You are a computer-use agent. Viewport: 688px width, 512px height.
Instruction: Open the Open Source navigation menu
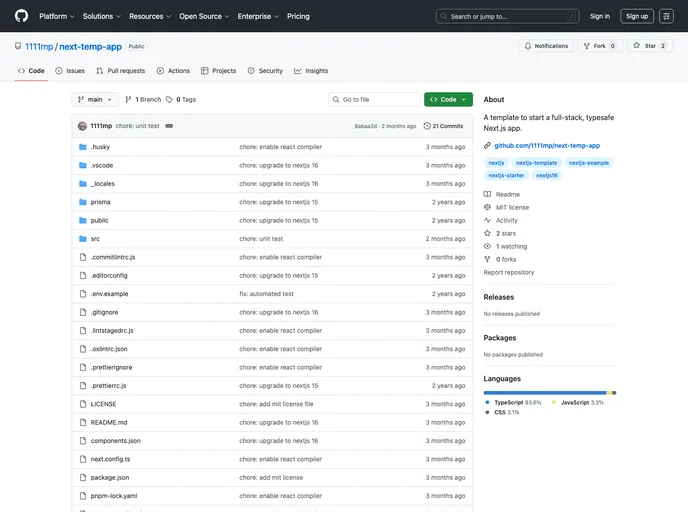pos(204,16)
